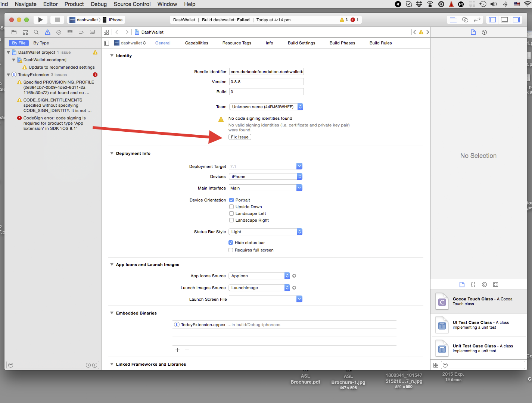532x403 pixels.
Task: Show the Media library
Action: pyautogui.click(x=496, y=284)
